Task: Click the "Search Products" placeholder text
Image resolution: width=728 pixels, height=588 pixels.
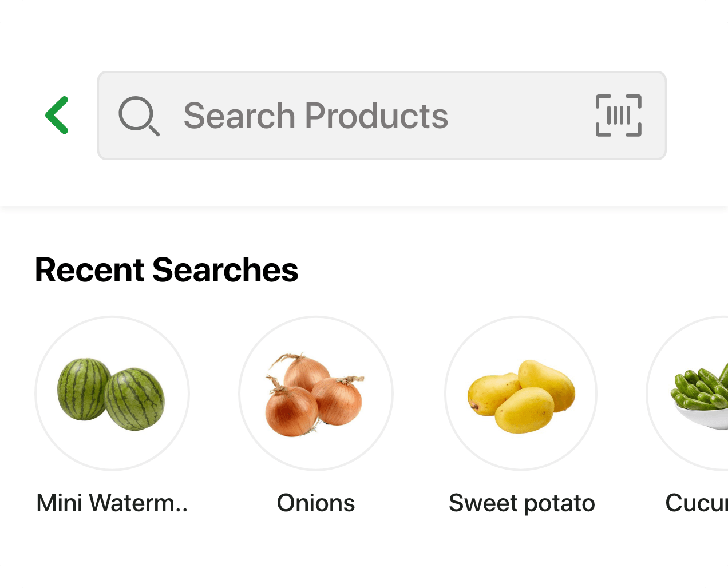Action: (x=315, y=116)
